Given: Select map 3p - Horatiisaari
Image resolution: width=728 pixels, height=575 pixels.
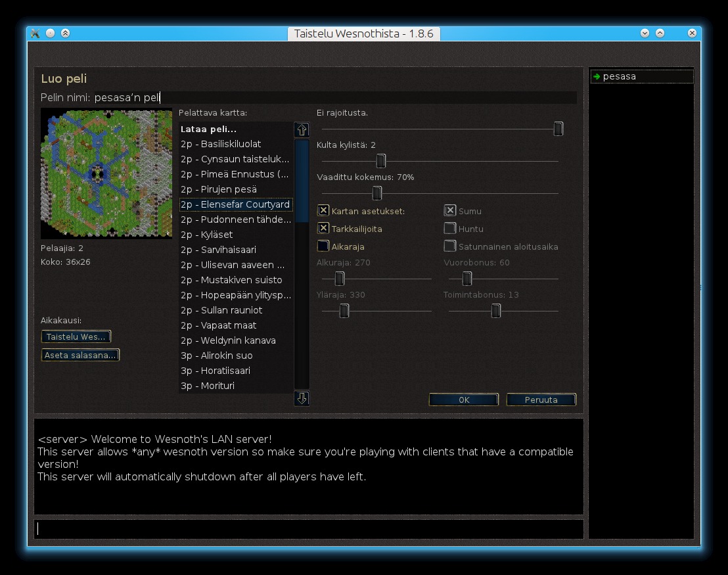Looking at the screenshot, I should [236, 371].
